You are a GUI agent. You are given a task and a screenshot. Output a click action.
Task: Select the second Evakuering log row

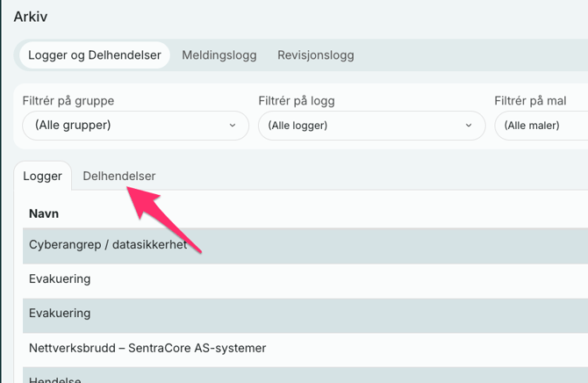click(x=60, y=313)
